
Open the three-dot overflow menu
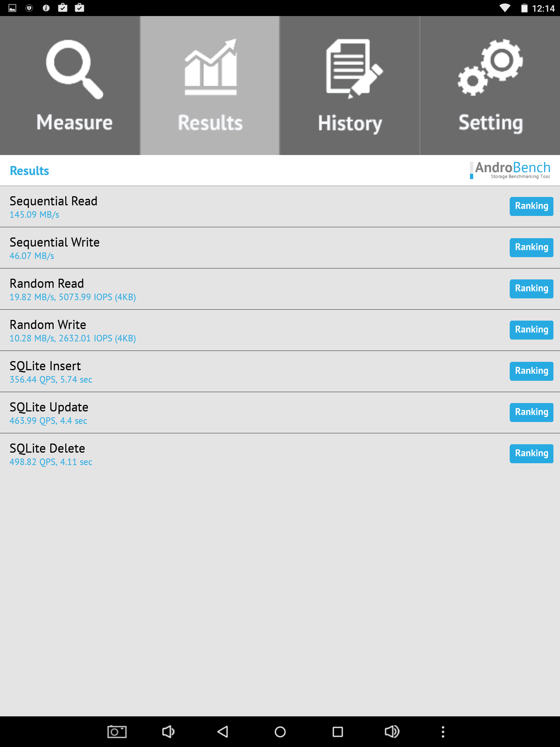click(x=443, y=731)
